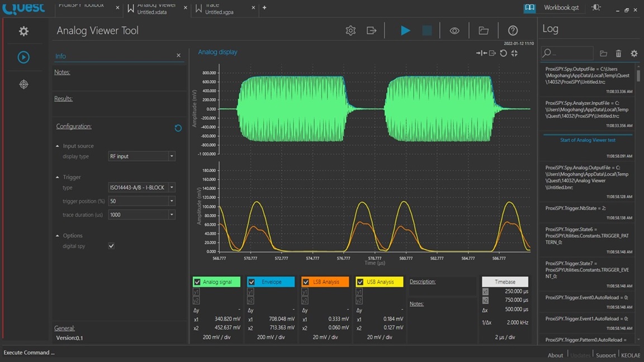
Task: Click the Log search field
Action: tap(567, 54)
